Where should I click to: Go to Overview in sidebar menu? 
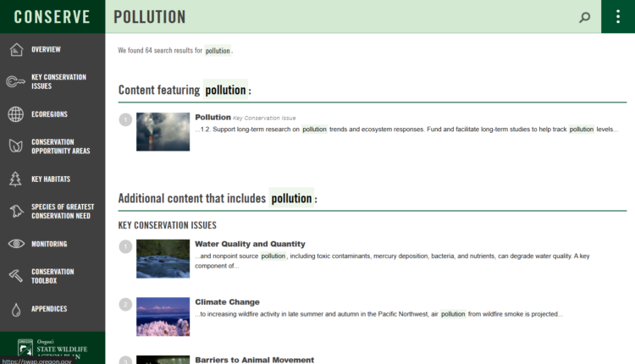46,49
